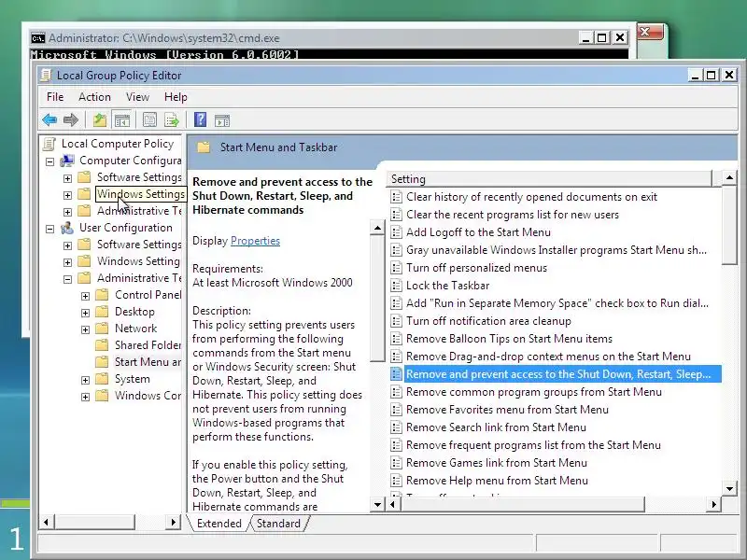Click the cmd.exe window title icon
The width and height of the screenshot is (747, 560).
point(37,38)
